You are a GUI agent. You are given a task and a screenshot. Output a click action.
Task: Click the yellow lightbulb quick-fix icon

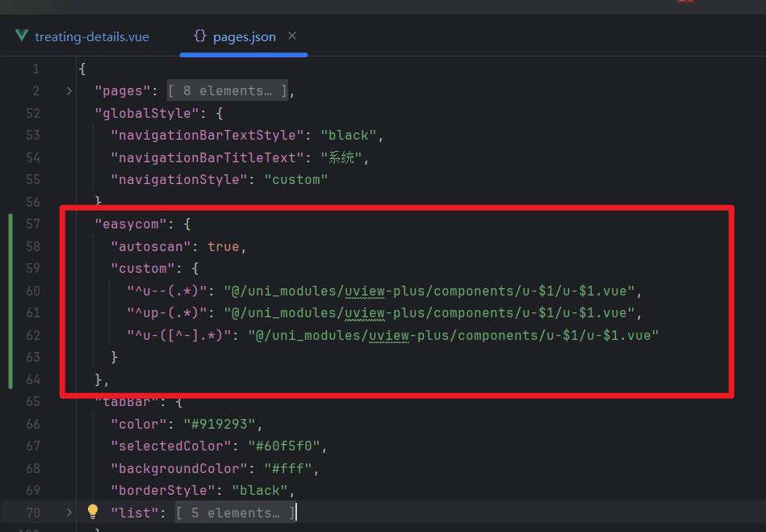pos(92,512)
